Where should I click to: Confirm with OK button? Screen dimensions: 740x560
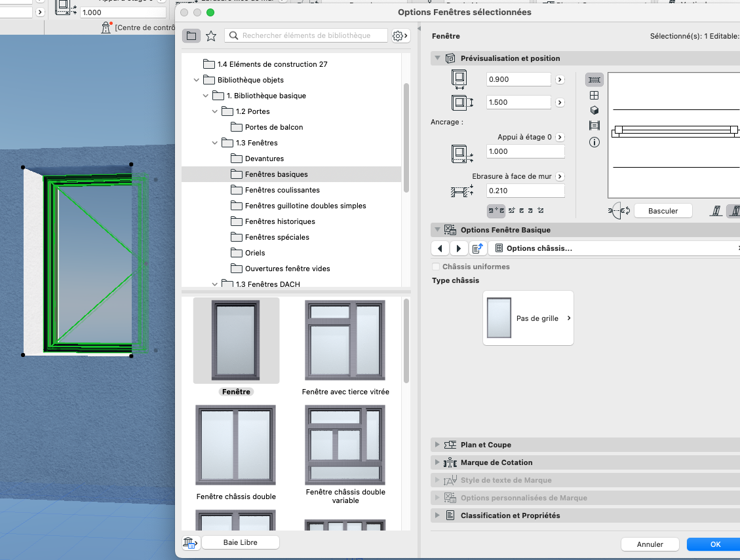pos(715,544)
